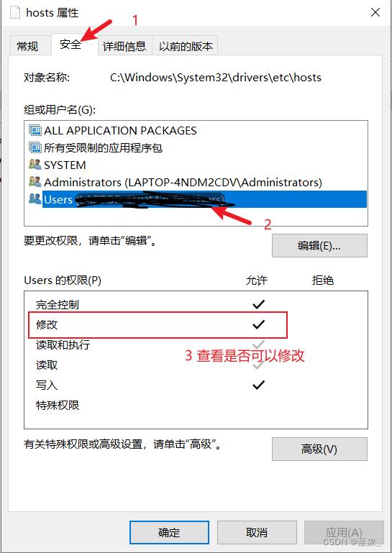Open the 以前的版本 tab
This screenshot has height=553, width=392.
[x=186, y=46]
